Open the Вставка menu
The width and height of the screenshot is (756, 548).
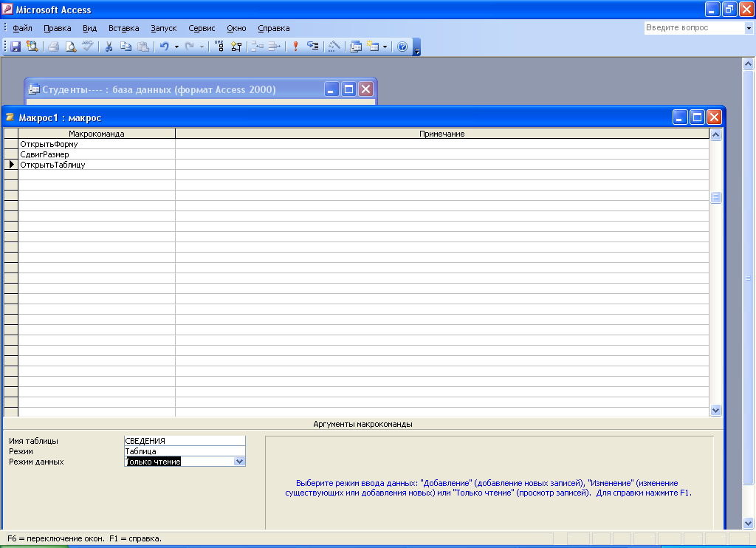click(124, 28)
